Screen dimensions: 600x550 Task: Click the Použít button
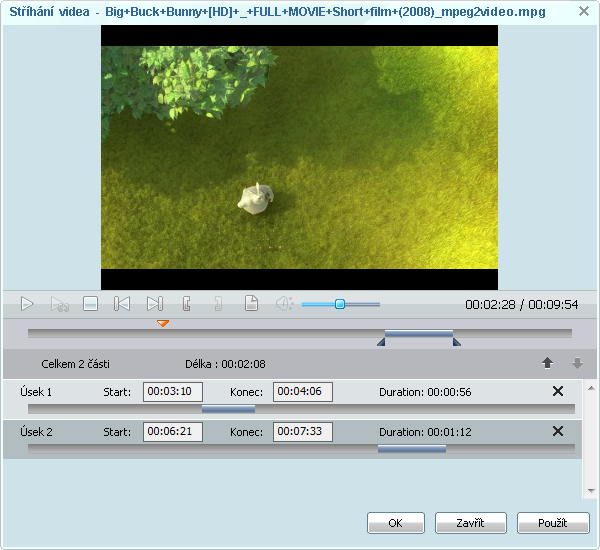pos(553,523)
